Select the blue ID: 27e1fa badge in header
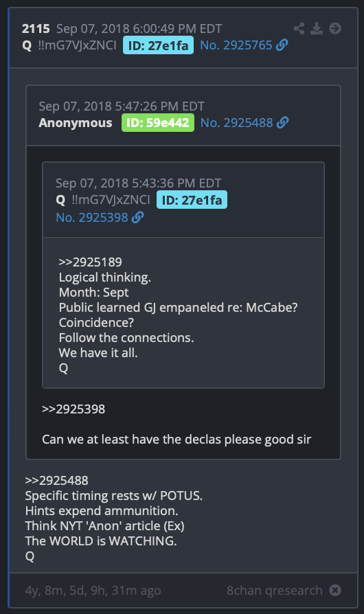The width and height of the screenshot is (364, 614). click(x=158, y=45)
